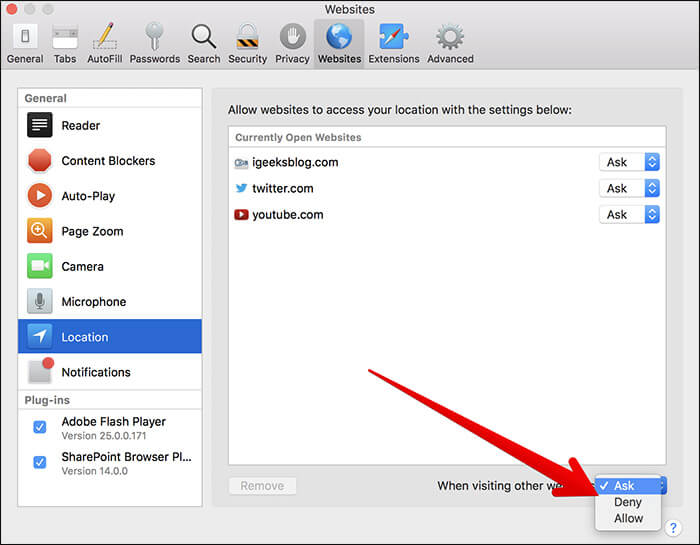Open the twitter.com Ask dropdown
Image resolution: width=700 pixels, height=545 pixels.
(x=629, y=188)
